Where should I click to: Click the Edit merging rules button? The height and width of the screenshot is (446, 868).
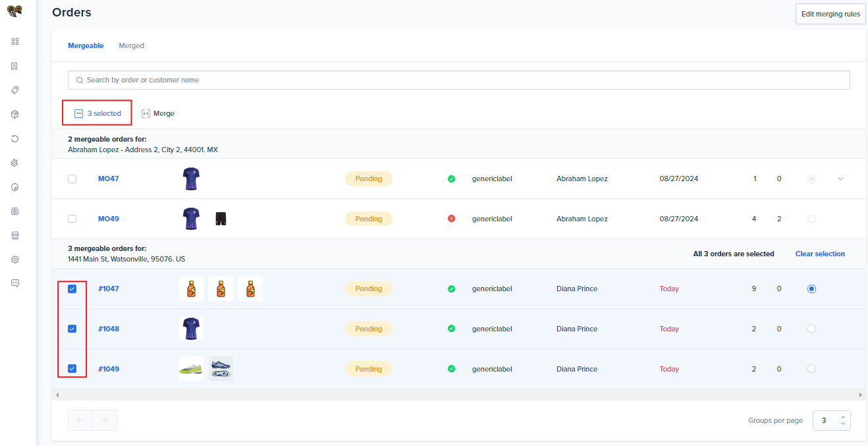pos(830,14)
